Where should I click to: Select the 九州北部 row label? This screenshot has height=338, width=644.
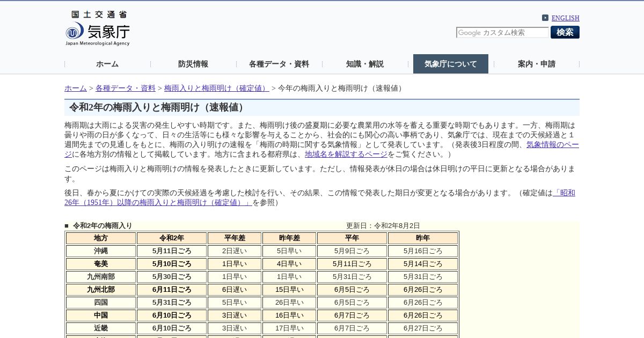(101, 290)
